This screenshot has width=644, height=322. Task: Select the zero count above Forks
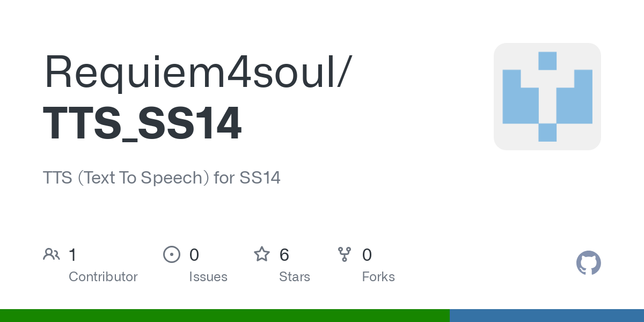pos(367,255)
